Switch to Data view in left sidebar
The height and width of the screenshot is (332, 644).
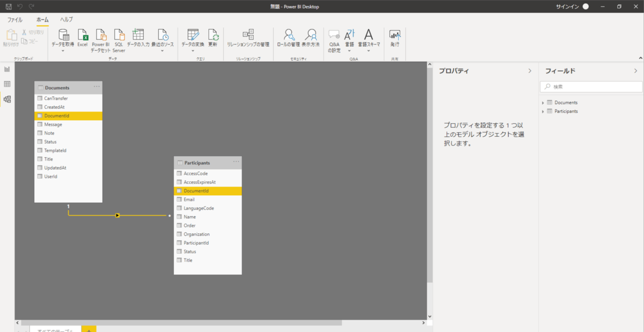pyautogui.click(x=7, y=84)
